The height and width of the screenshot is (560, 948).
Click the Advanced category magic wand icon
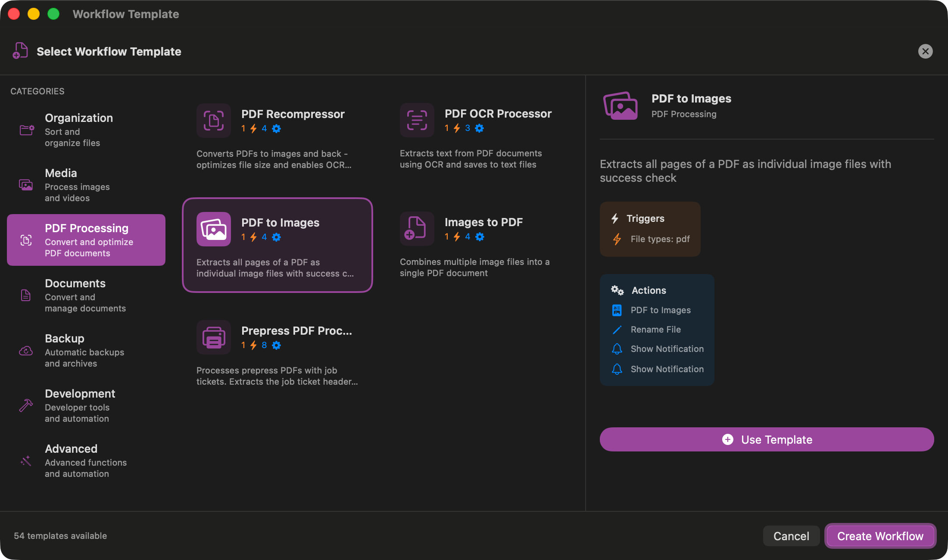coord(26,460)
